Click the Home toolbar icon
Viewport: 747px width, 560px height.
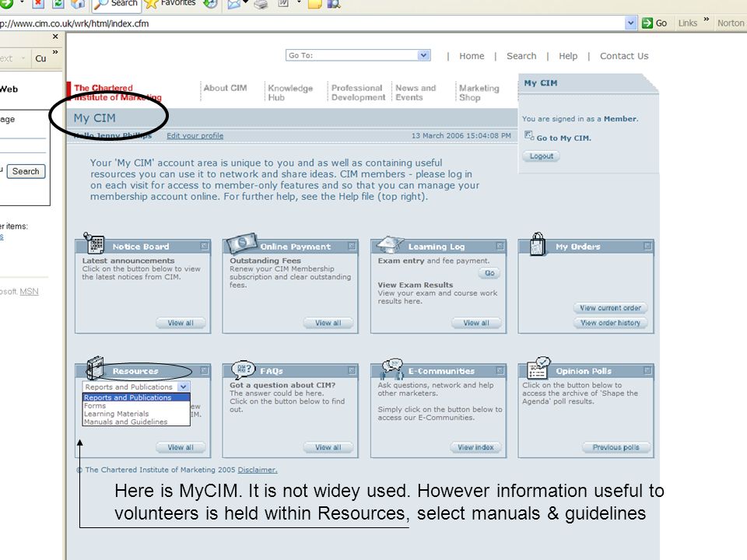(x=78, y=4)
